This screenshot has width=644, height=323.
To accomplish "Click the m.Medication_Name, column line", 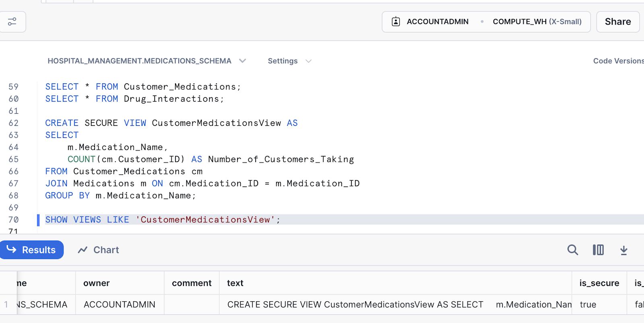I will pyautogui.click(x=118, y=147).
